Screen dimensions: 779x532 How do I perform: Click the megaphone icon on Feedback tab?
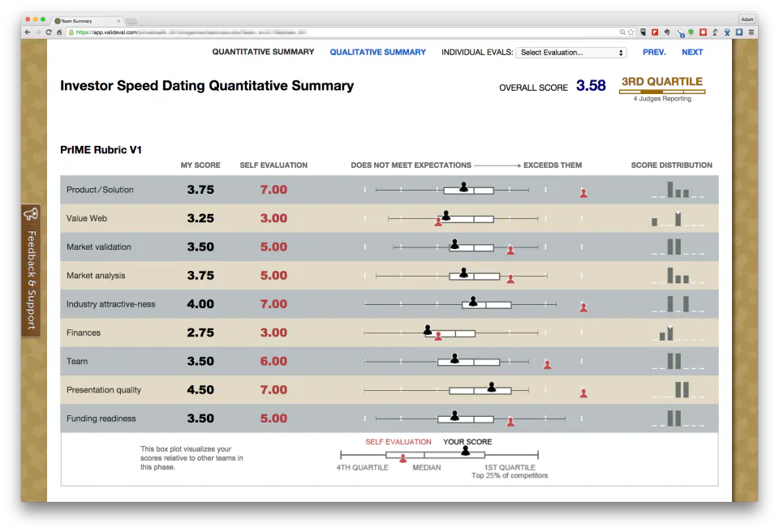tap(31, 214)
